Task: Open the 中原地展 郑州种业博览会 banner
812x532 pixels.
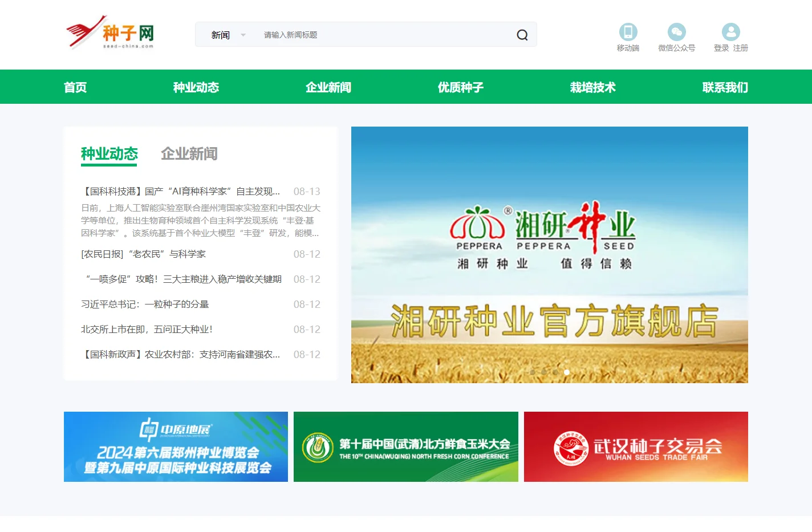Action: coord(176,447)
